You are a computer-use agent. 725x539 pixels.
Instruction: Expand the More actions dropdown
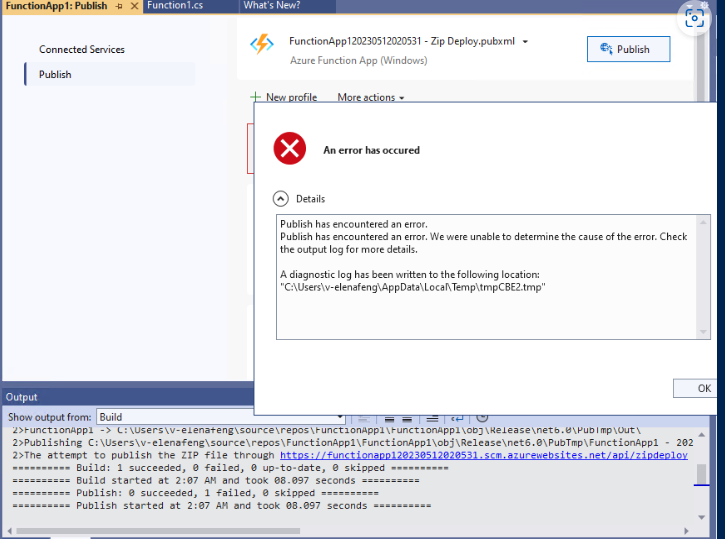tap(371, 98)
